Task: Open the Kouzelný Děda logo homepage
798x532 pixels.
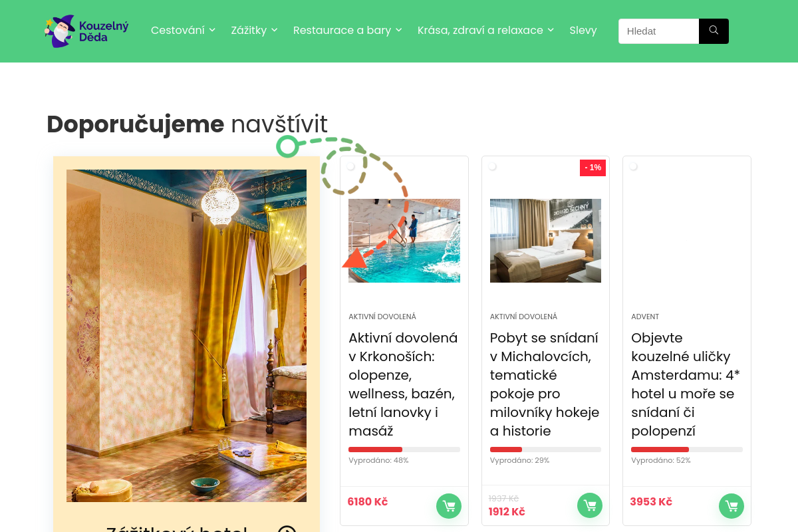Action: pos(87,31)
